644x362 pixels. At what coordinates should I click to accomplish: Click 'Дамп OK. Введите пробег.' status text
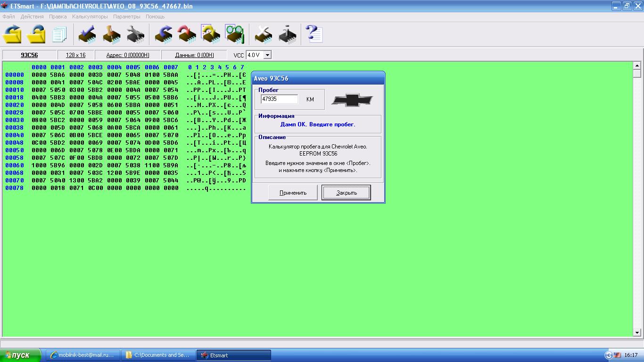click(x=318, y=124)
